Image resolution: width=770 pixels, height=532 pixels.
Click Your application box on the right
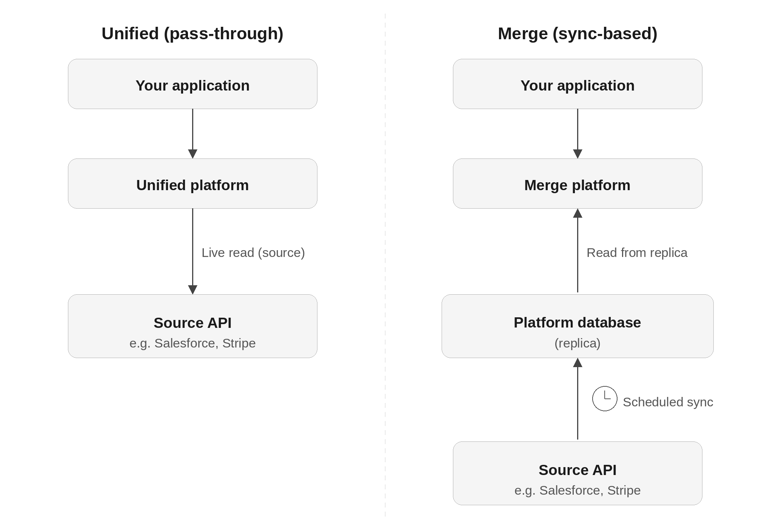577,84
